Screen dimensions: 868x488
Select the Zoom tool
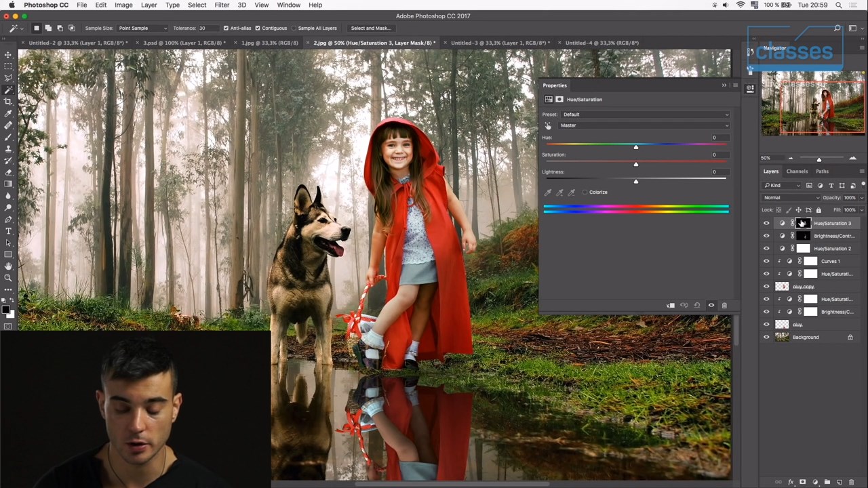point(8,278)
